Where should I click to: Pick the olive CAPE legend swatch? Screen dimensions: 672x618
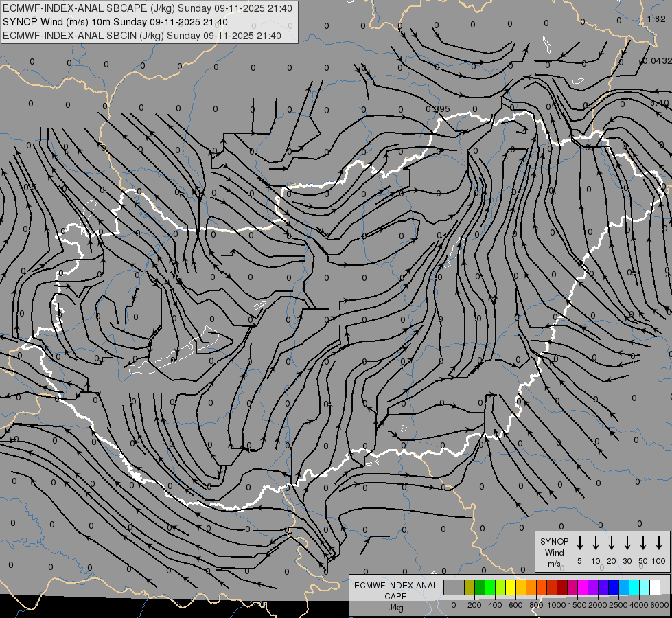[x=470, y=587]
